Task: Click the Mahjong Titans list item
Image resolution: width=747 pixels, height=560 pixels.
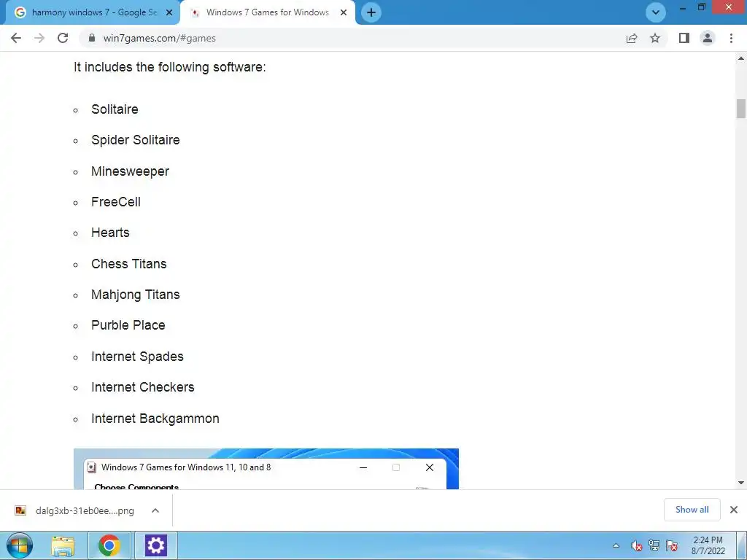Action: point(135,295)
